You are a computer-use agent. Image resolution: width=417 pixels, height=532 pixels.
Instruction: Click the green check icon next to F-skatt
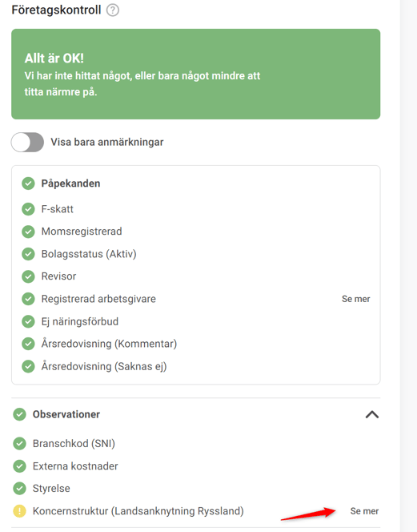pos(28,209)
